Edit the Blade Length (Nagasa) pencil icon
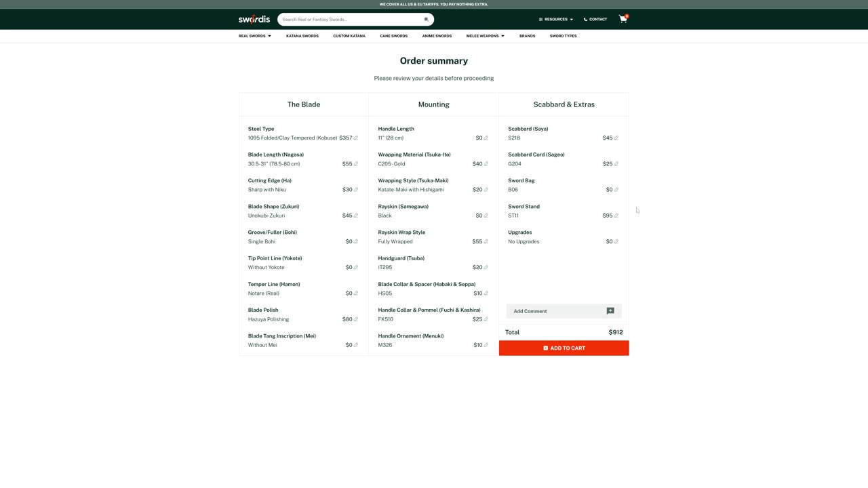This screenshot has width=868, height=488. pyautogui.click(x=355, y=163)
